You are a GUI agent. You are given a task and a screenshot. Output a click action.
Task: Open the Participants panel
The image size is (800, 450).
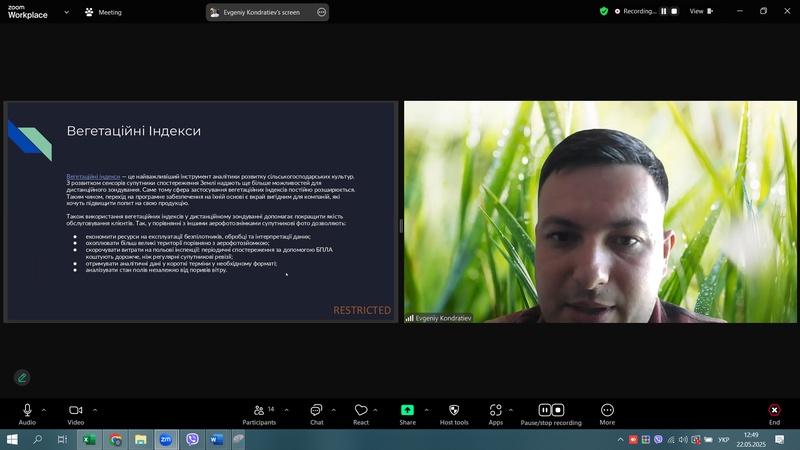point(258,411)
